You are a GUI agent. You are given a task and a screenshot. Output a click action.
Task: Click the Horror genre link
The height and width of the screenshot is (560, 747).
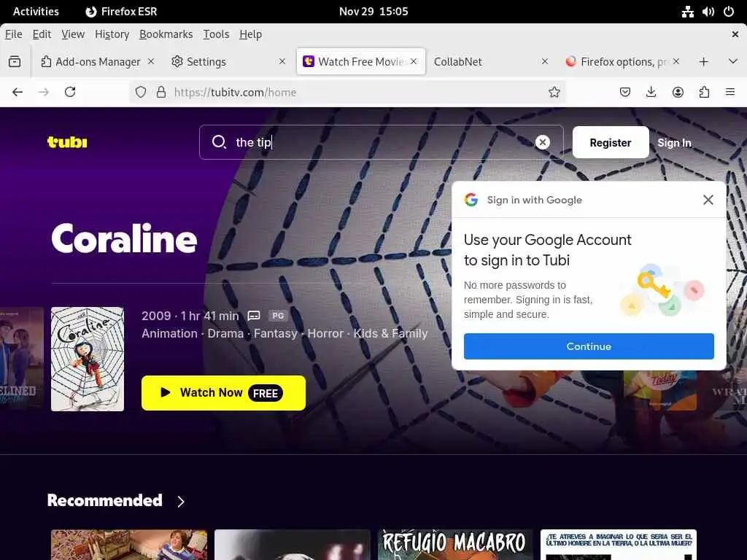coord(325,333)
